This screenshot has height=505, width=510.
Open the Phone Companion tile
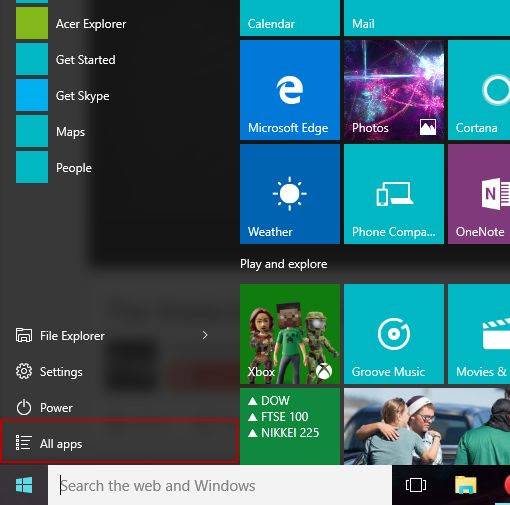[x=394, y=194]
